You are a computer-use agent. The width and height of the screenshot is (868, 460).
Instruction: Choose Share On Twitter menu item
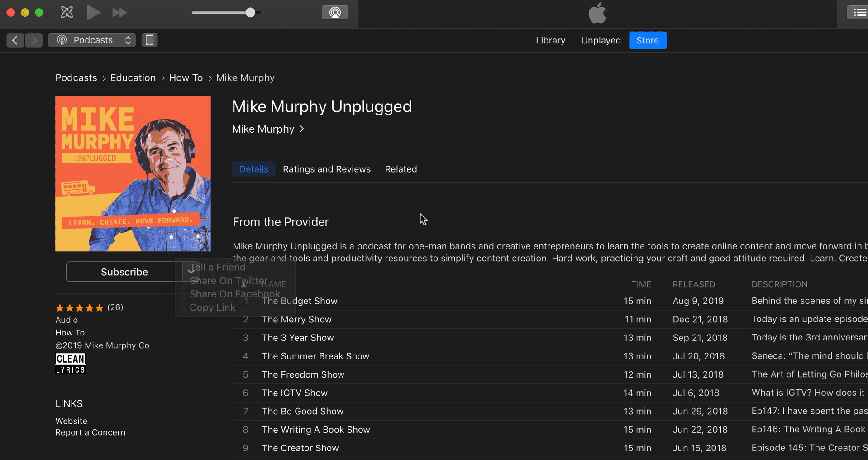pos(229,281)
